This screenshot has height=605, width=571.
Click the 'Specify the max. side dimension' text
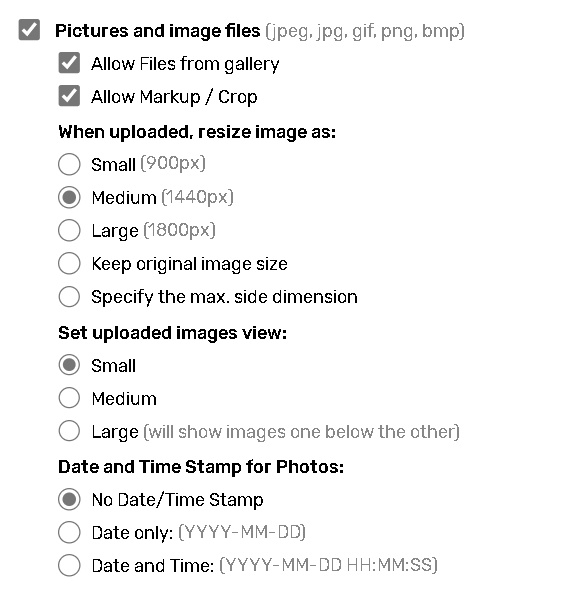(225, 297)
